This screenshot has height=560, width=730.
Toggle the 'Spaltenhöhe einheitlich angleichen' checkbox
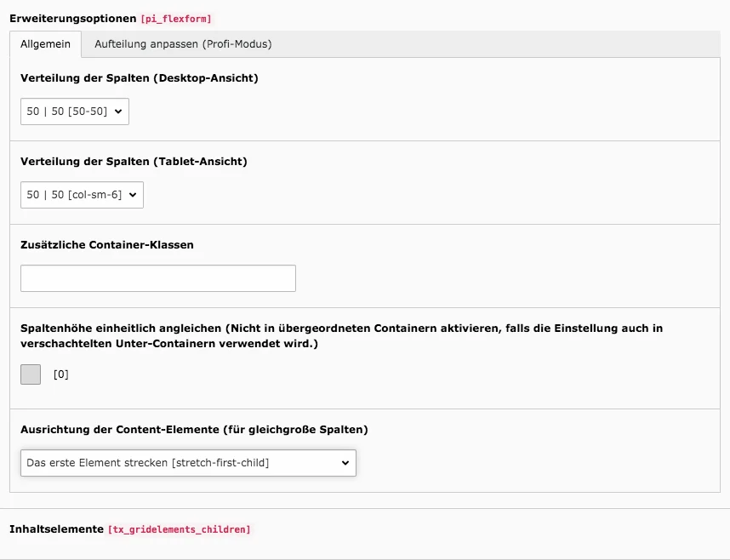[30, 374]
